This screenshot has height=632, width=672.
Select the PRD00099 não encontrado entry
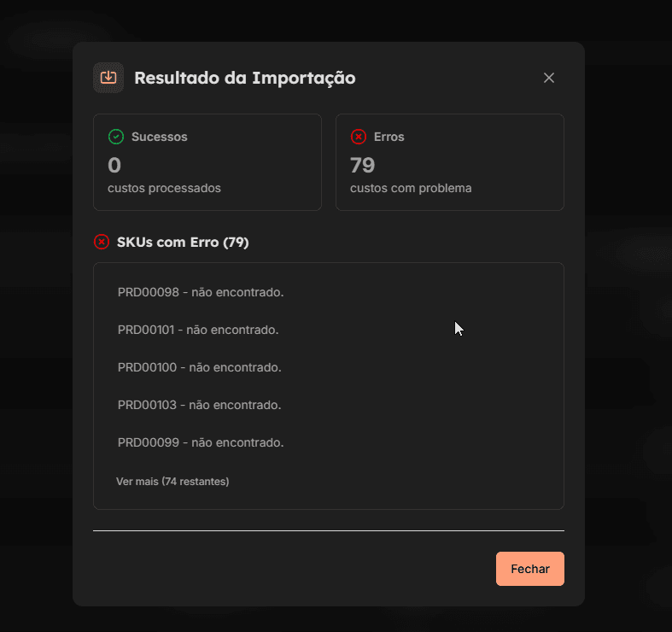coord(201,442)
